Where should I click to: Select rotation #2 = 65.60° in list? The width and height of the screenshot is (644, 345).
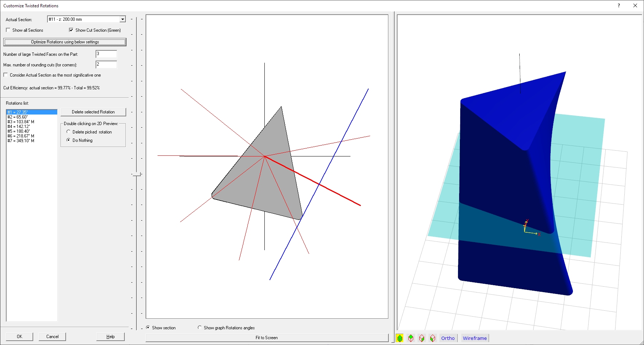[x=32, y=117]
